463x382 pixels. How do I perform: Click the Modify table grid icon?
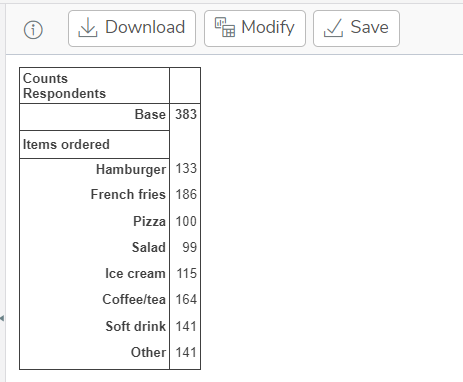pos(225,27)
